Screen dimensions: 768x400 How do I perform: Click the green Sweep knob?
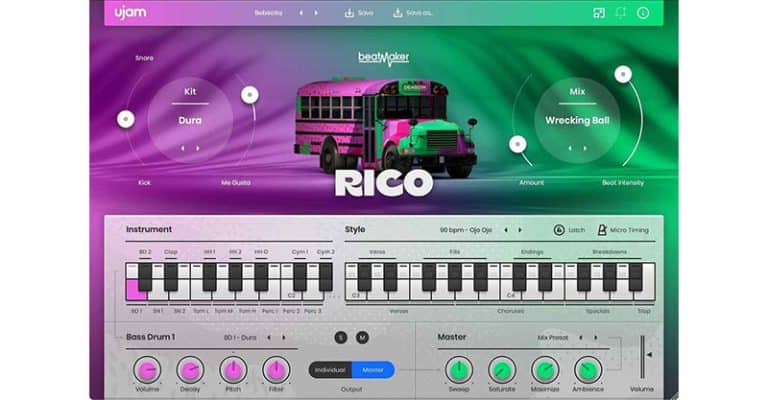(459, 370)
